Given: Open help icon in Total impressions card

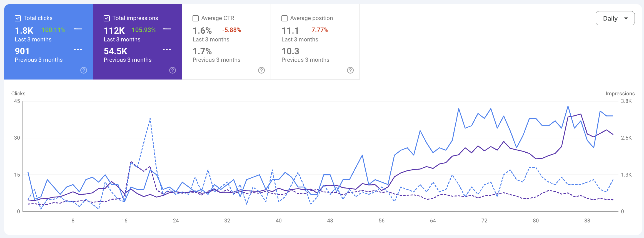Looking at the screenshot, I should point(173,70).
